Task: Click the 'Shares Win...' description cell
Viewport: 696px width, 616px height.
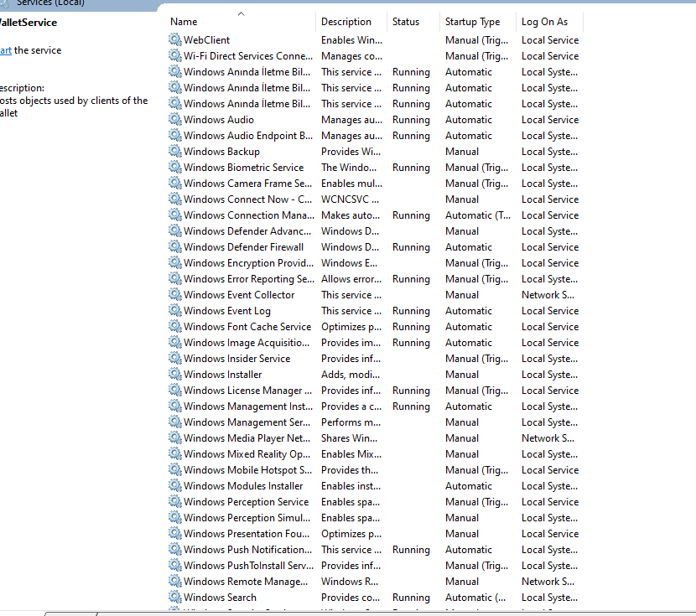Action: (x=350, y=438)
